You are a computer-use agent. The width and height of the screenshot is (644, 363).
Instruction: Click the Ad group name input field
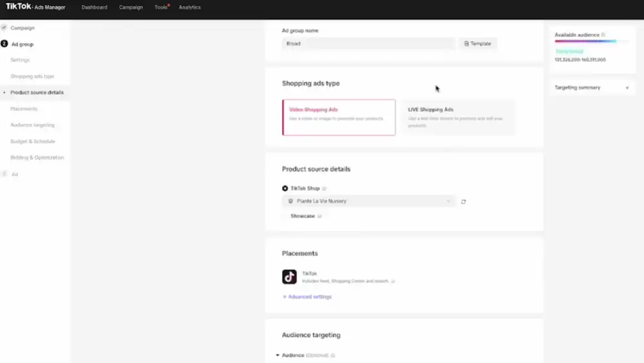tap(368, 44)
